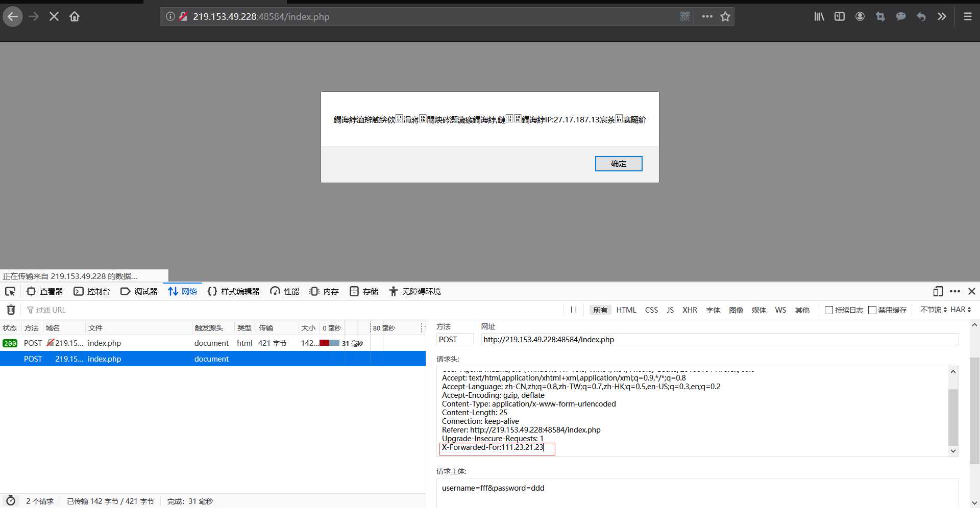Screen dimensions: 980x508
Task: Toggle the 其他 request filter
Action: (x=802, y=310)
